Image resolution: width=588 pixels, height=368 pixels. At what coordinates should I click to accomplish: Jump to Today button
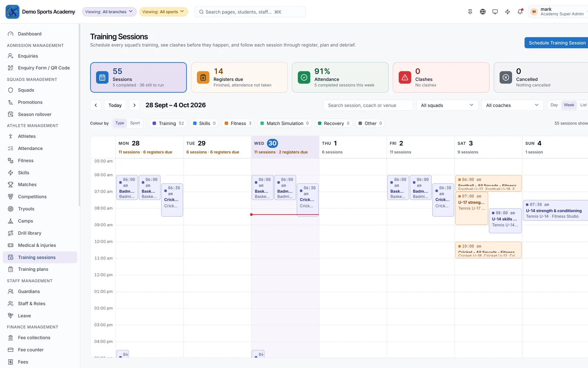pyautogui.click(x=115, y=105)
